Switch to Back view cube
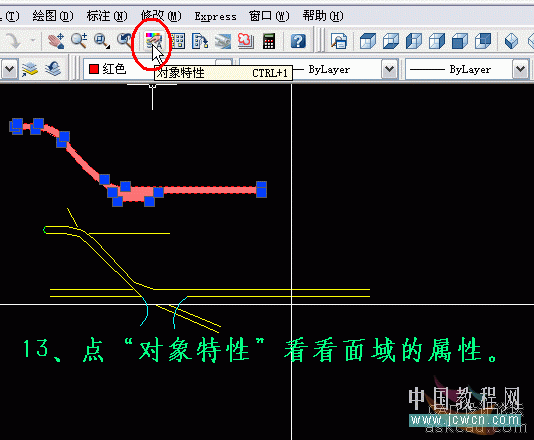 [483, 41]
